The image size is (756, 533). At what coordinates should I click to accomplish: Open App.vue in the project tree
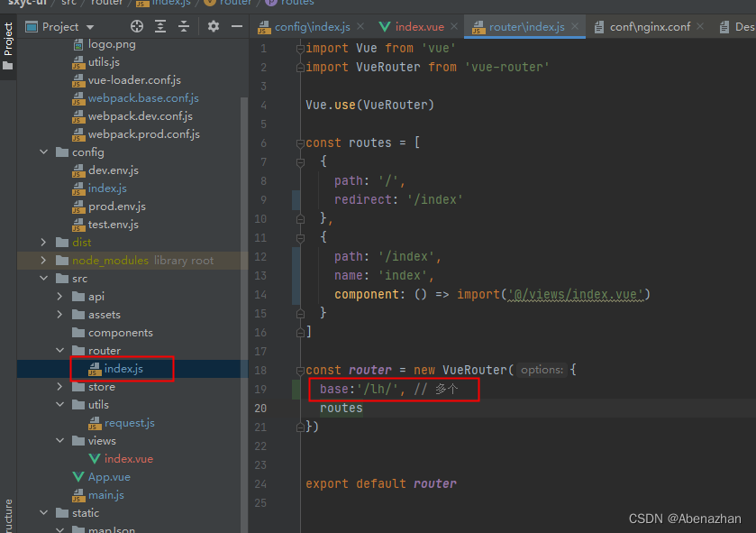[x=108, y=477]
